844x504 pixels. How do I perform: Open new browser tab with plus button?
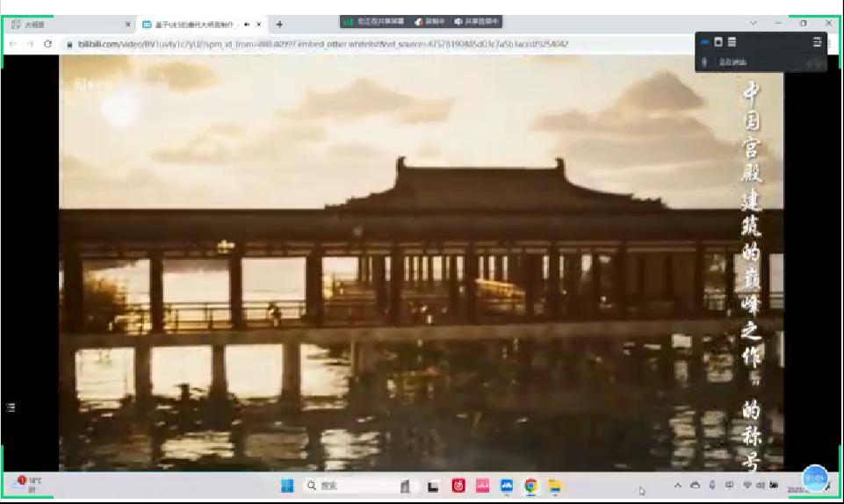pyautogui.click(x=279, y=24)
